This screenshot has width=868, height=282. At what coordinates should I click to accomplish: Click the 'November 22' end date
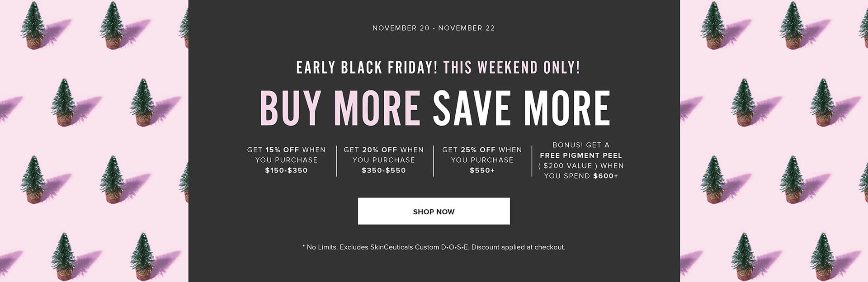point(467,28)
